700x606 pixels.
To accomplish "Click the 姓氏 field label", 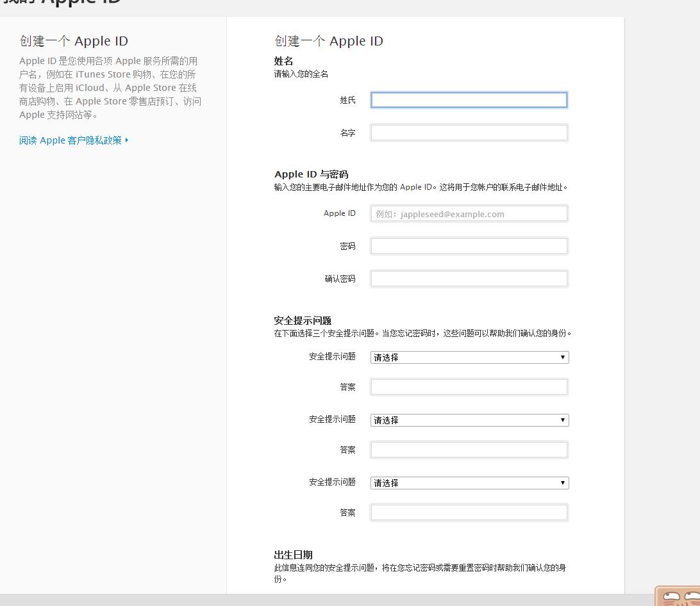I will (x=348, y=101).
